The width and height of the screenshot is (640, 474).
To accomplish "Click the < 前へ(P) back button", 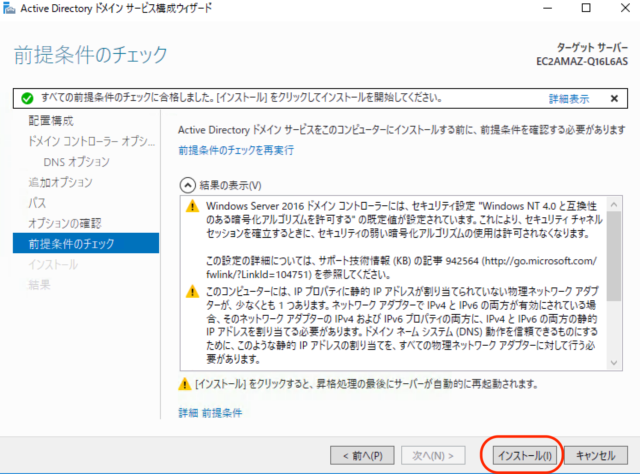I will click(x=362, y=456).
